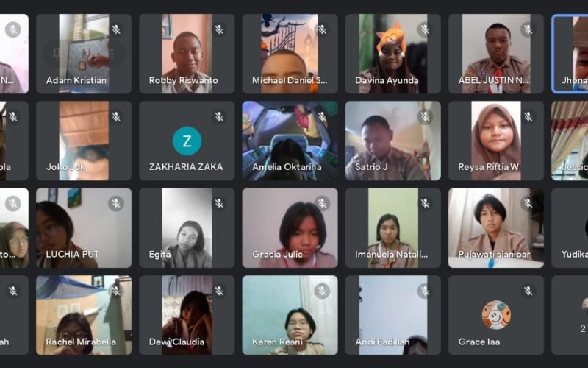Select Dewi Claudia video tile
This screenshot has height=368, width=588.
(187, 315)
